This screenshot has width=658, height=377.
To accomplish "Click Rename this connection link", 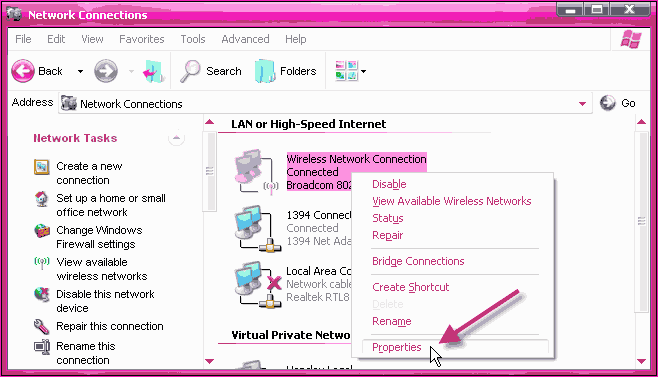I will pos(86,353).
